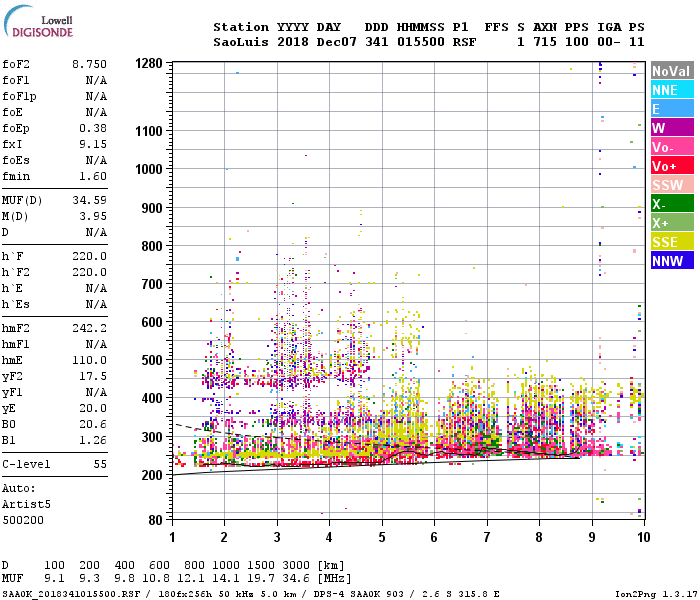Click the foEp value 0.38
The height and width of the screenshot is (600, 700).
(93, 129)
